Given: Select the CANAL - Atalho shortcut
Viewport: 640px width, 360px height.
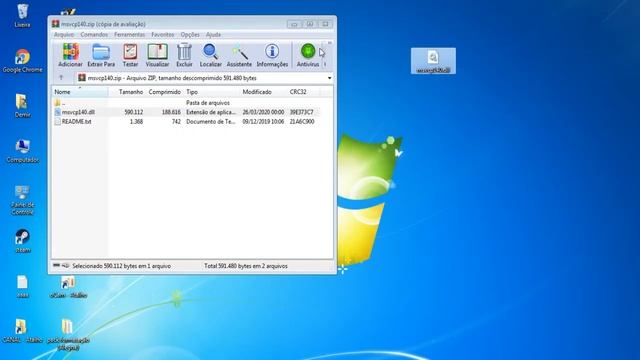Looking at the screenshot, I should coord(22,331).
